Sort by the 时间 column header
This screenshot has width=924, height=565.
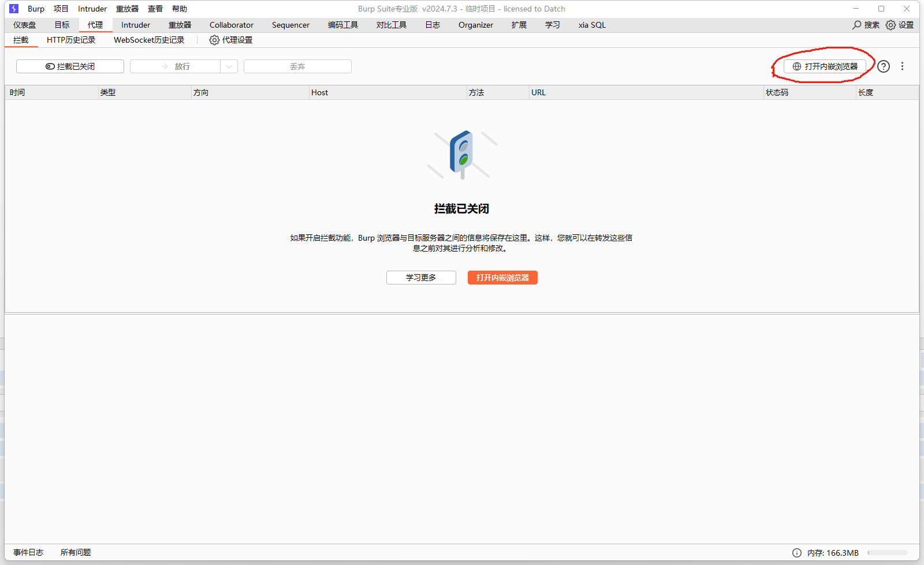tap(52, 92)
